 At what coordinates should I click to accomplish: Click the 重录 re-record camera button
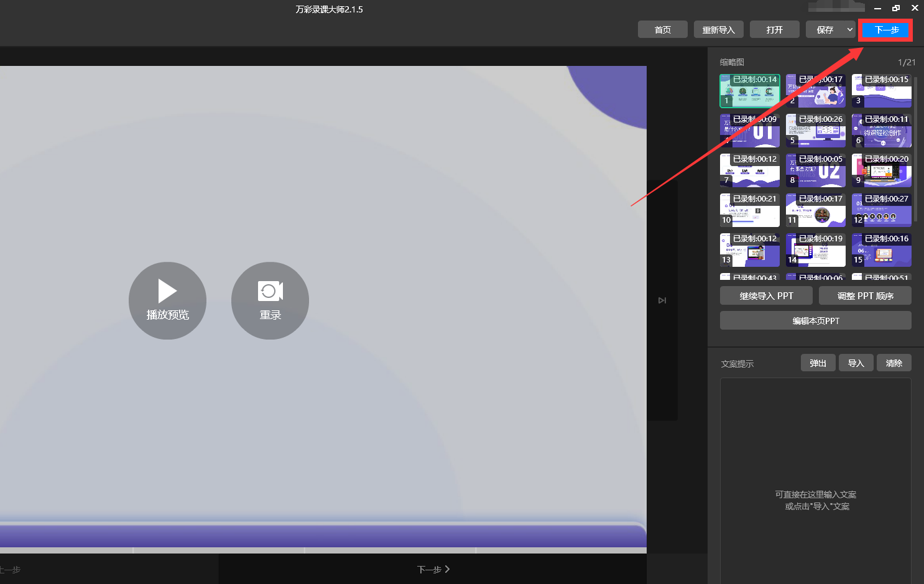[x=270, y=300]
